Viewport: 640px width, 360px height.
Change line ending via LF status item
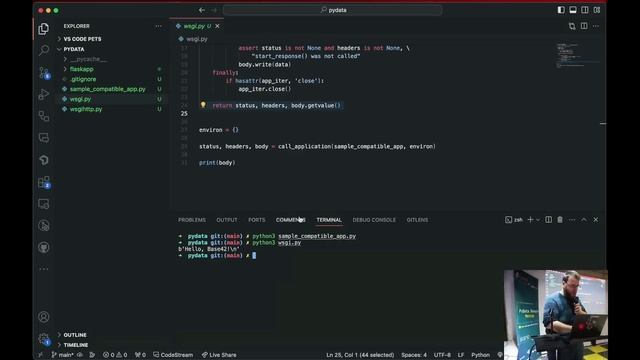click(x=460, y=355)
